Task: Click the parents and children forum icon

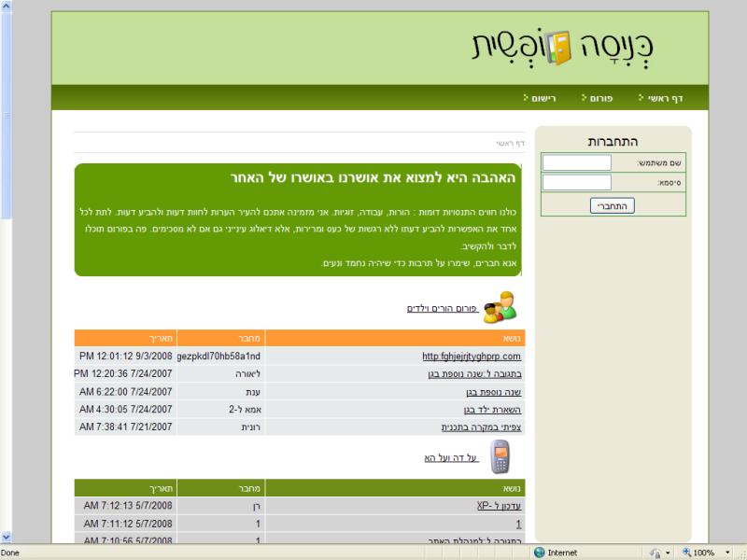Action: click(x=500, y=308)
